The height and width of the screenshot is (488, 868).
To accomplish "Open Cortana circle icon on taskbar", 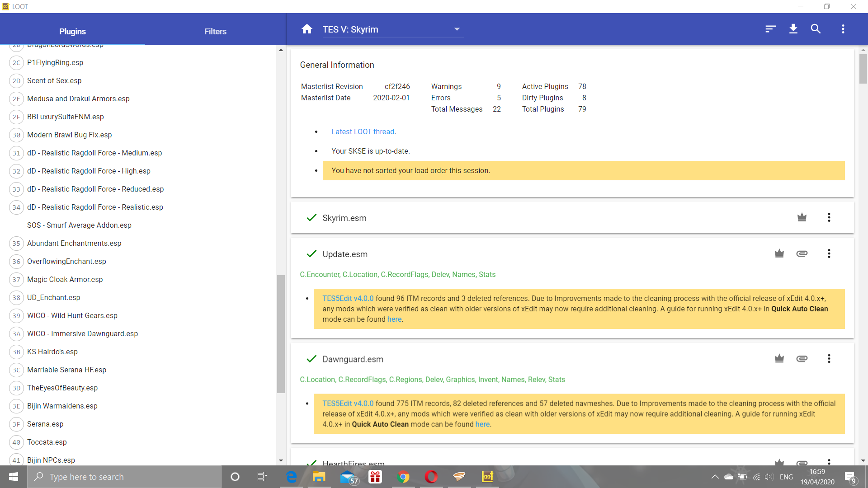I will tap(235, 477).
